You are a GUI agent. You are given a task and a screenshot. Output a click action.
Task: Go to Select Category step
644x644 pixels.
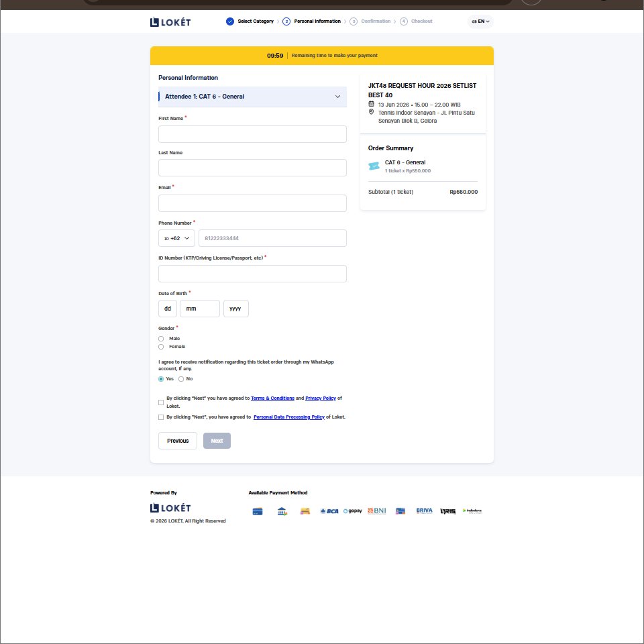[256, 21]
